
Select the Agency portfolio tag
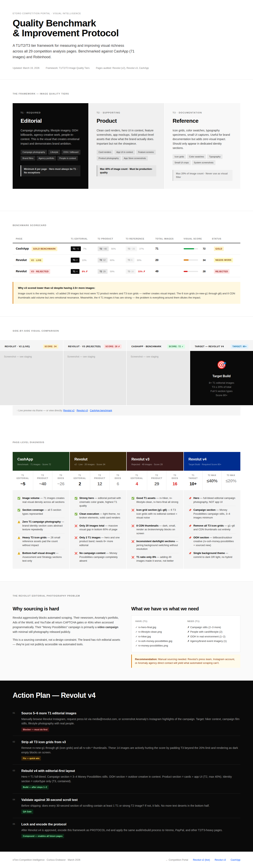click(x=46, y=158)
